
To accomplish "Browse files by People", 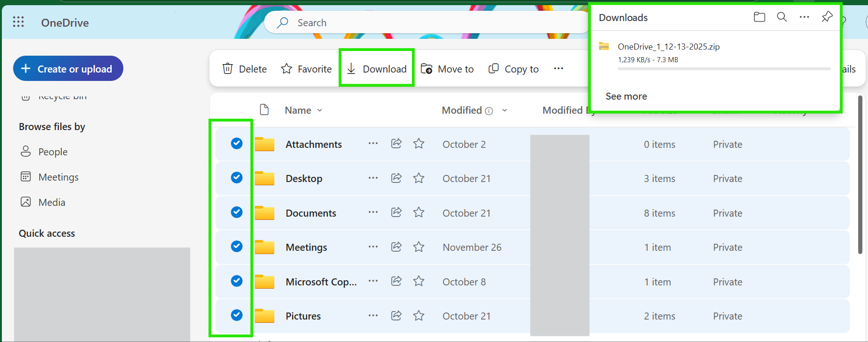I will click(44, 152).
